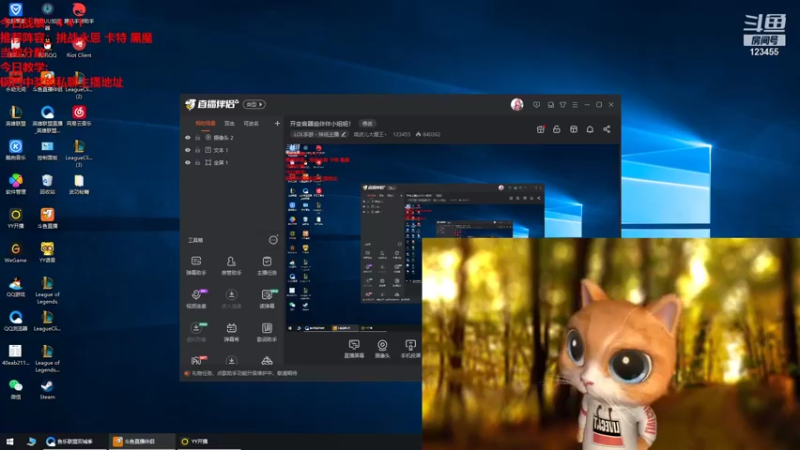Viewport: 800px width, 450px height.
Task: Select the 摄像头 2 source row
Action: (x=232, y=138)
